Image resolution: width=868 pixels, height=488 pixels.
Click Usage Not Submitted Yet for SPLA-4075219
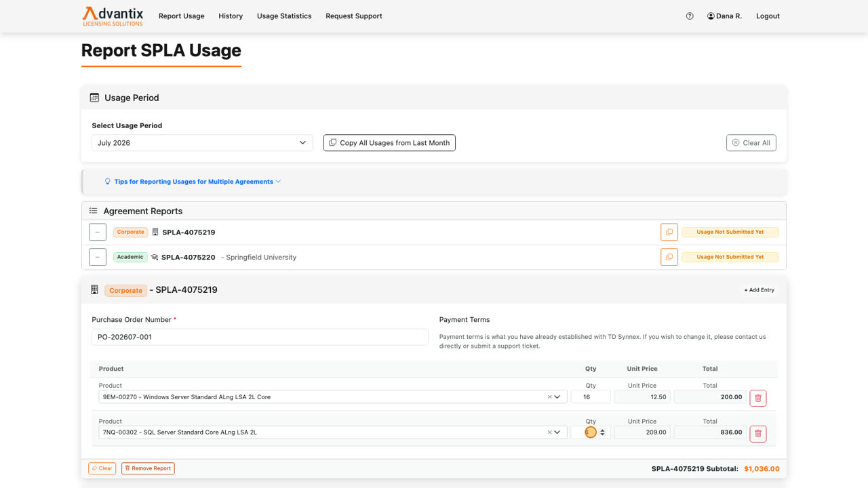pos(730,232)
